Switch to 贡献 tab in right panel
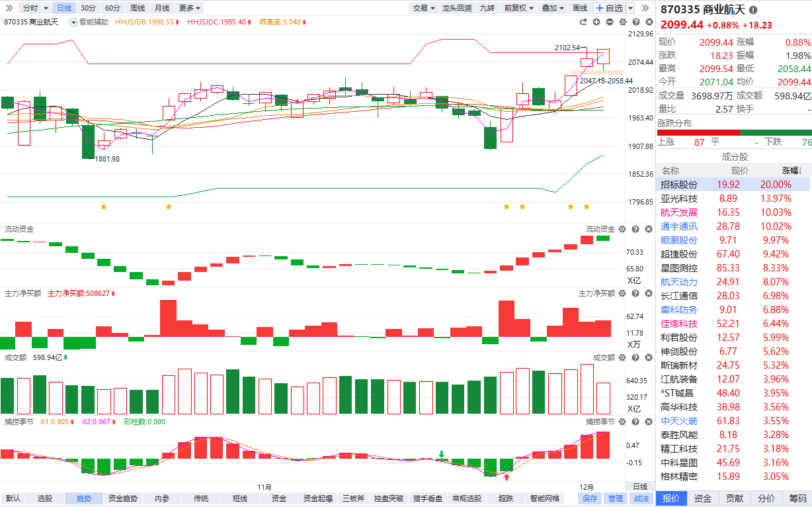The image size is (812, 507). pyautogui.click(x=735, y=498)
